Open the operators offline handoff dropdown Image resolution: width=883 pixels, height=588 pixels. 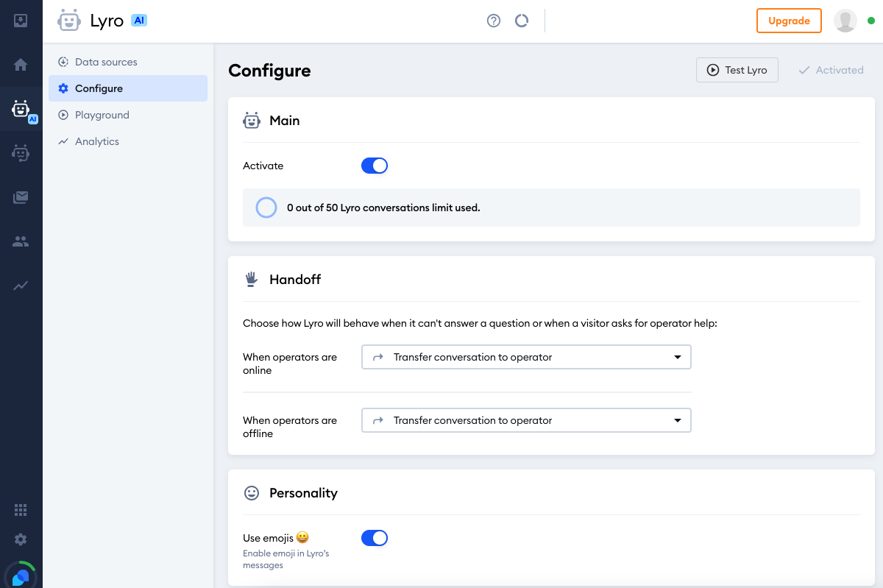pyautogui.click(x=526, y=420)
